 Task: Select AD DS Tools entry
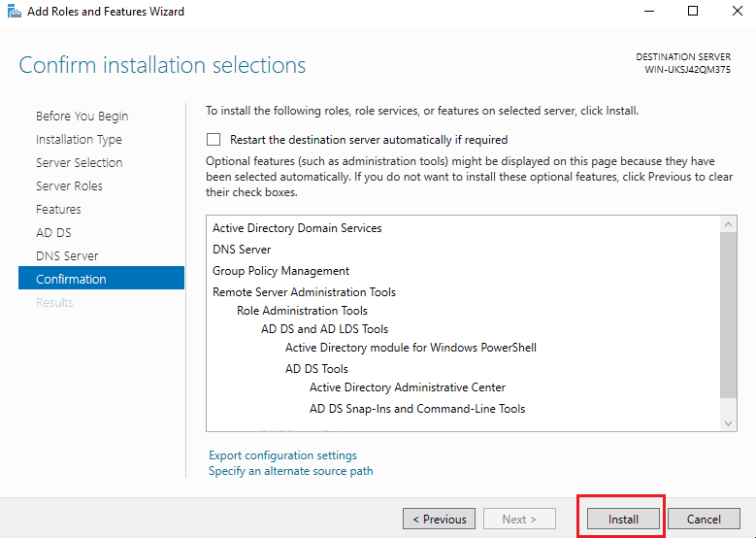(x=316, y=369)
